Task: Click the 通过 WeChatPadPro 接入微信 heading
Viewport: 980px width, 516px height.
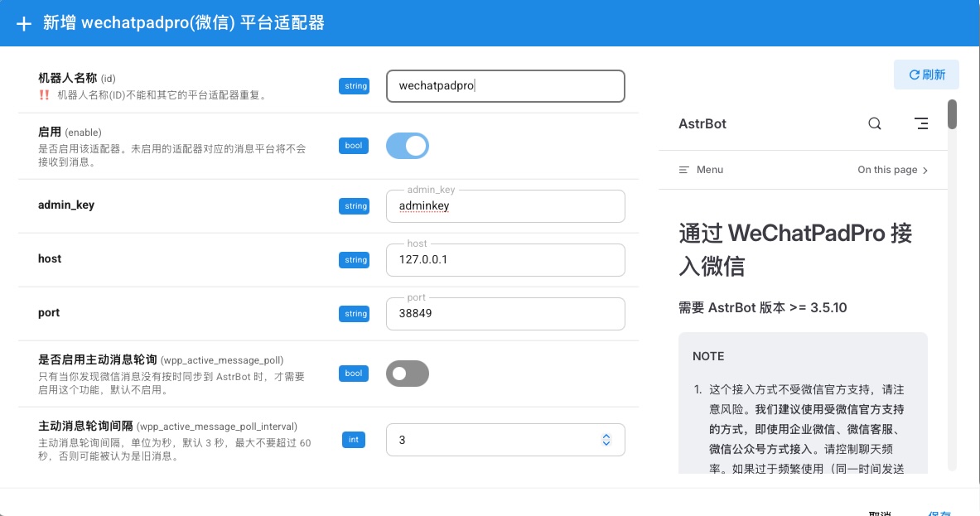Action: pos(795,249)
